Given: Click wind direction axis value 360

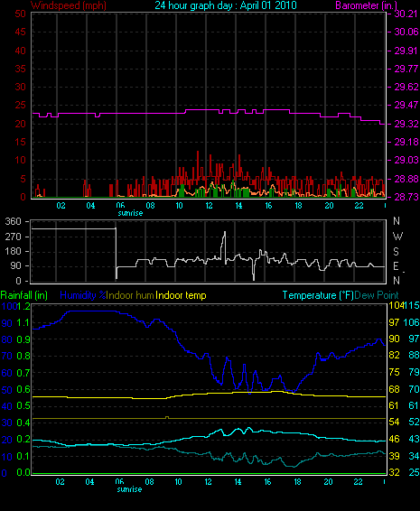Looking at the screenshot, I should 13,221.
